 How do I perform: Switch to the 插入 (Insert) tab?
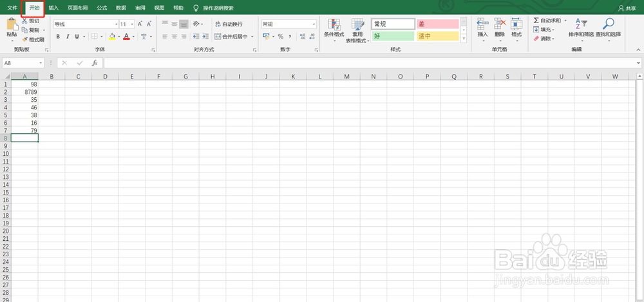point(53,8)
